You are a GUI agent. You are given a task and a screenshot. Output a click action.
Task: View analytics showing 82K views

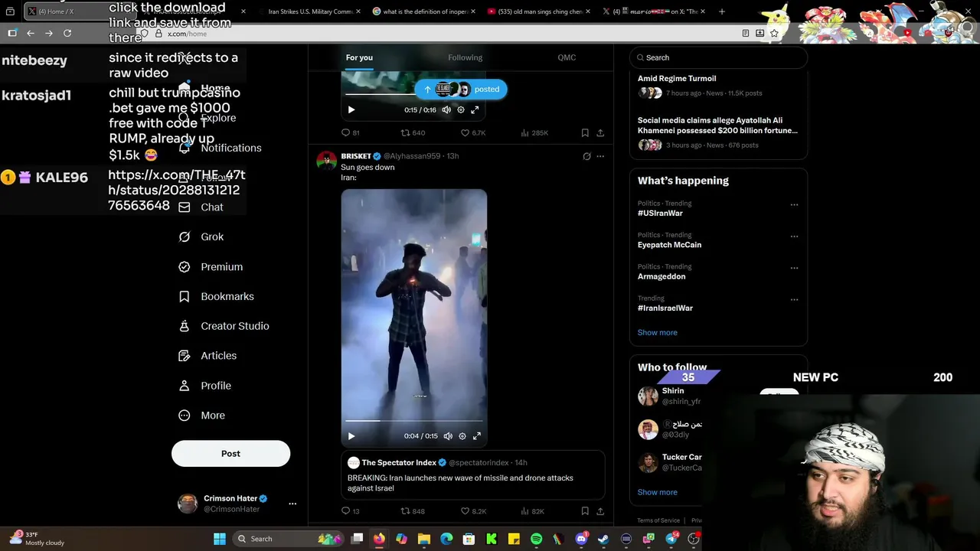[x=532, y=511]
